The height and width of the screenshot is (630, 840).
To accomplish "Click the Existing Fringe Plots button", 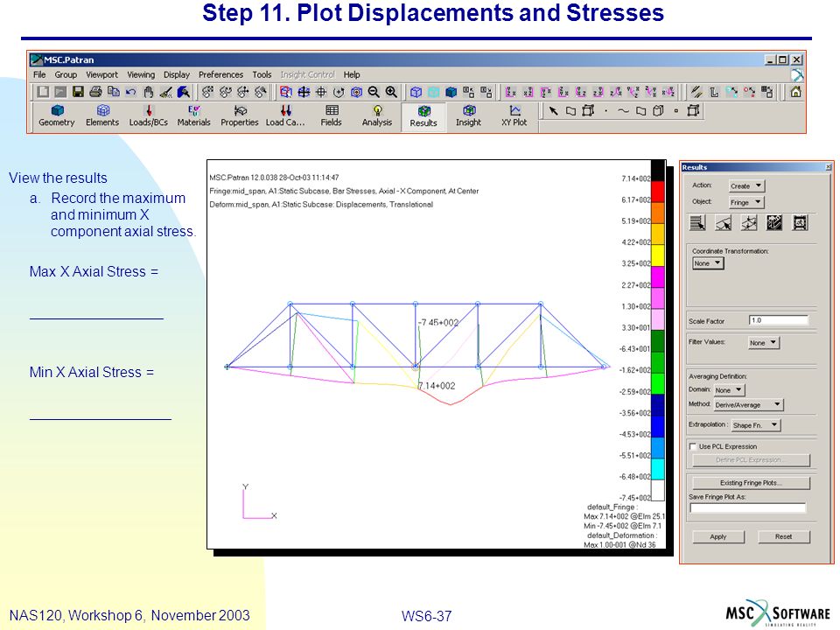I will click(x=751, y=483).
